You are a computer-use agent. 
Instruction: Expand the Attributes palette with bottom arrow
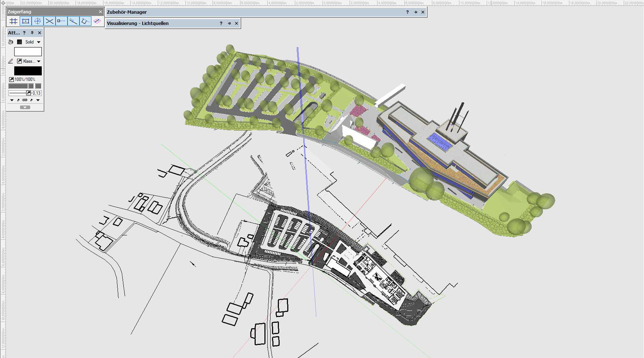25,107
